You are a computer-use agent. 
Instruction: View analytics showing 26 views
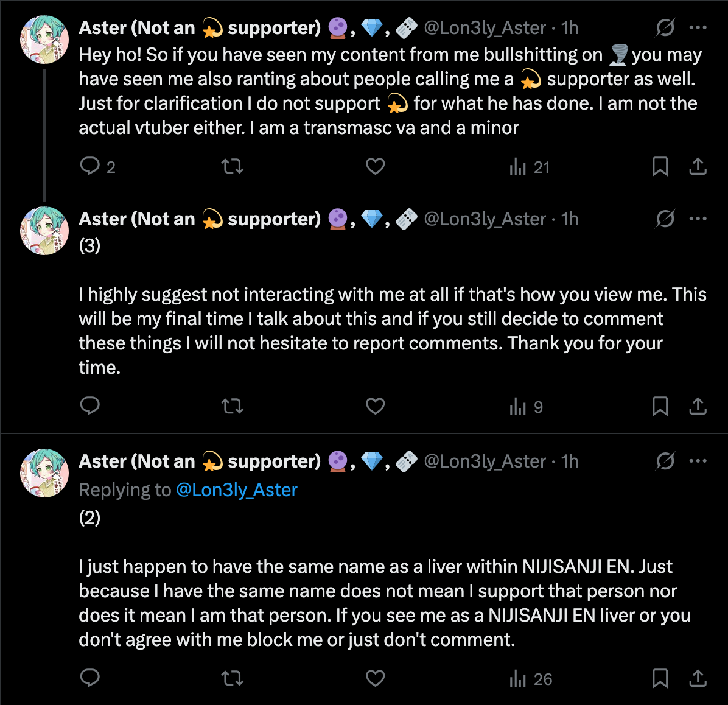coord(531,679)
